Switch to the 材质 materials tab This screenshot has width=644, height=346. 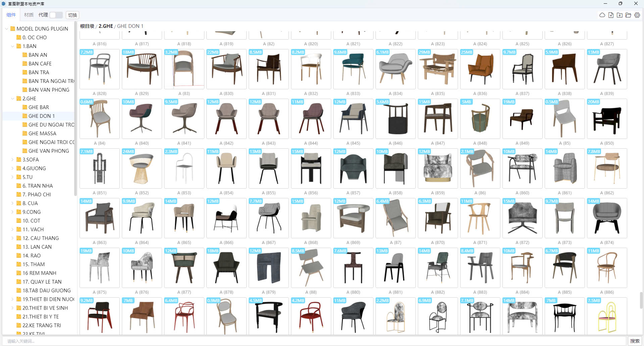click(x=29, y=15)
